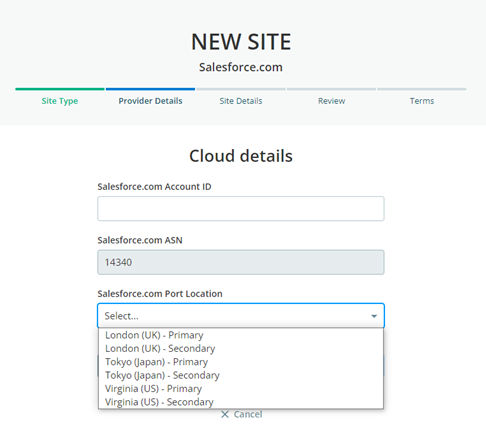Click the Salesforce.com ASN field showing 14340
This screenshot has width=486, height=444.
(241, 262)
